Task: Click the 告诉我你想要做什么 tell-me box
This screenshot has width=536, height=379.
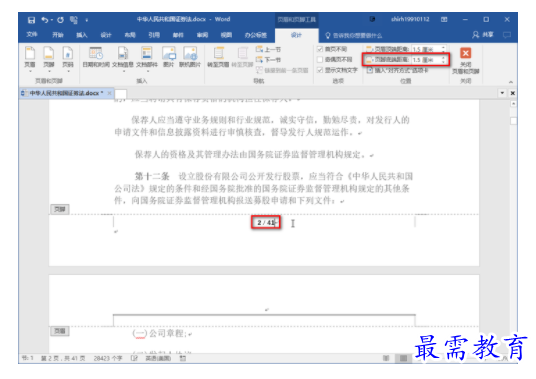Action: [354, 35]
